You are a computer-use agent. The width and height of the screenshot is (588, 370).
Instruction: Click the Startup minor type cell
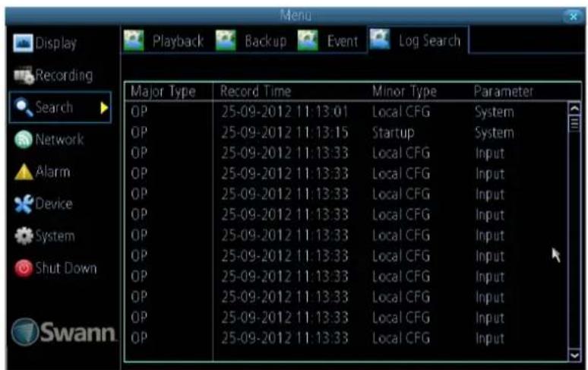point(394,133)
